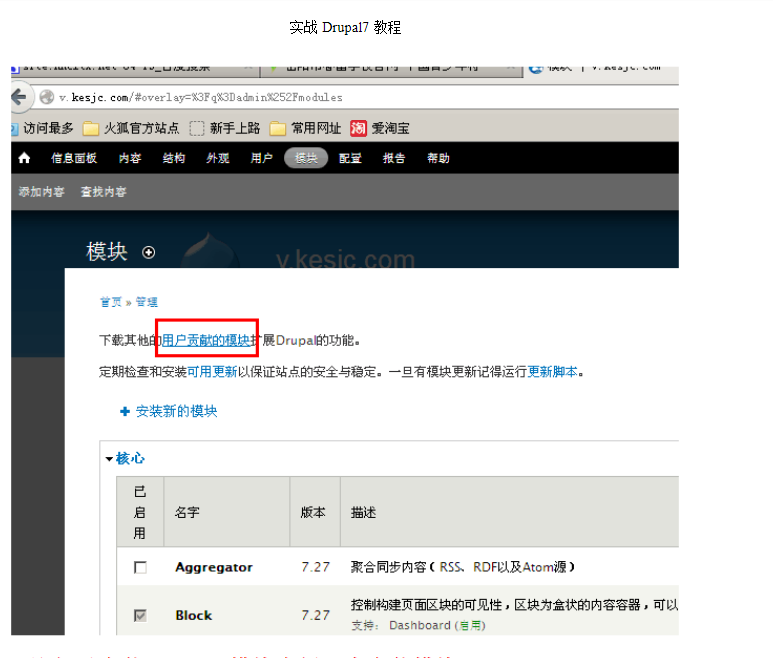Open the 火狐官方站点 bookmark folder
The width and height of the screenshot is (773, 658).
131,128
